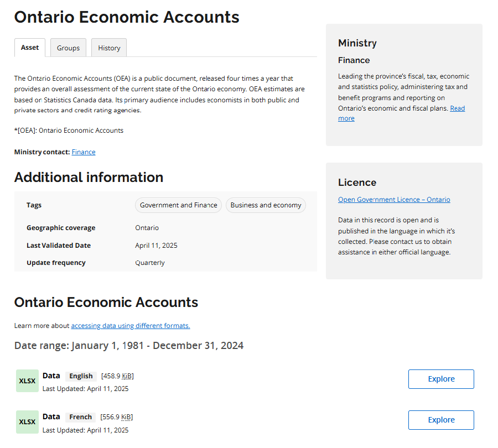The height and width of the screenshot is (448, 498).
Task: Switch to the Asset tab
Action: [x=30, y=48]
